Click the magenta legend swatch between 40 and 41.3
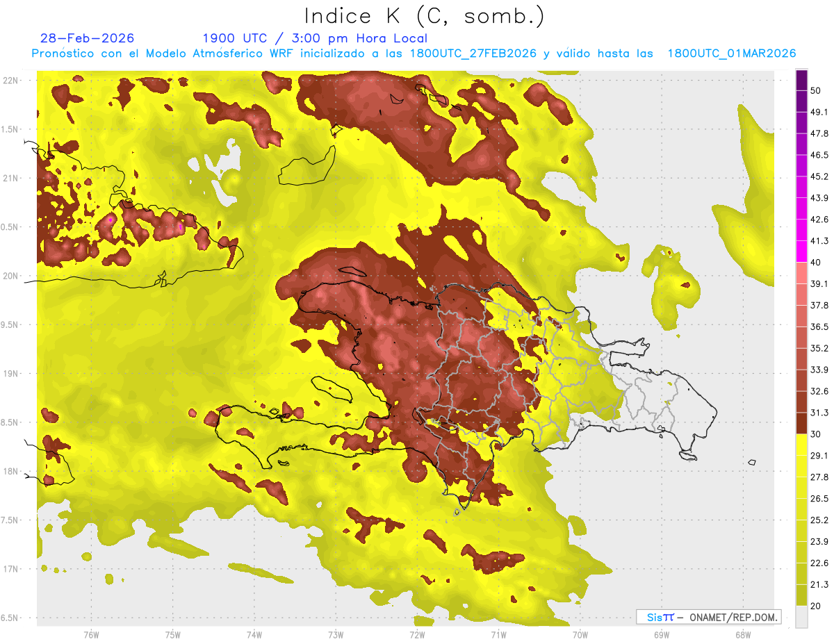Viewport: 834px width, 644px height. pos(801,251)
